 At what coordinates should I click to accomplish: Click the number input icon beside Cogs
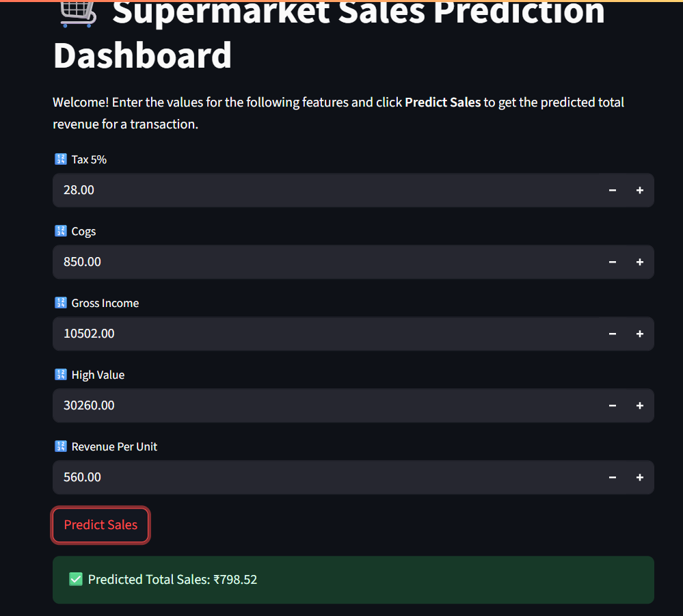coord(61,230)
